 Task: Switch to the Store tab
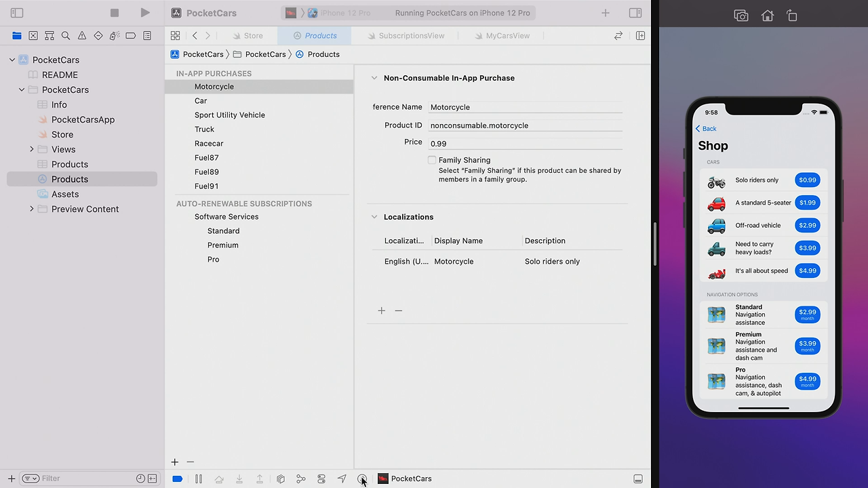pos(248,36)
